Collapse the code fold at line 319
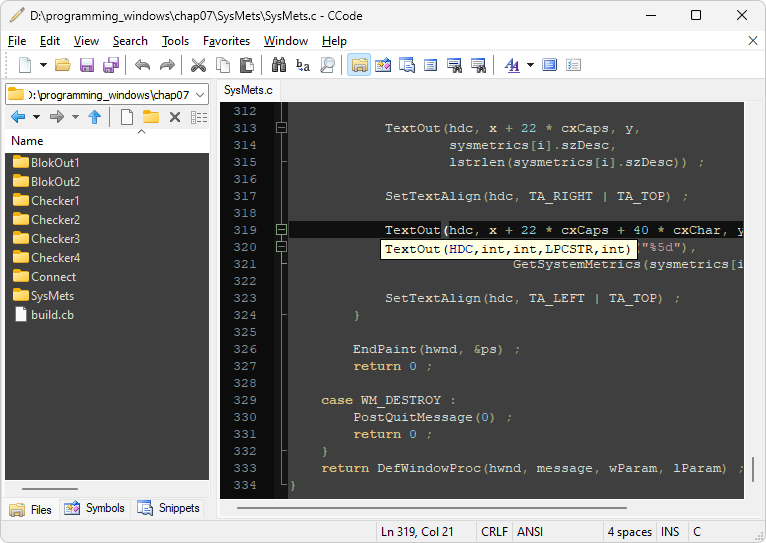The width and height of the screenshot is (766, 543). pos(281,230)
